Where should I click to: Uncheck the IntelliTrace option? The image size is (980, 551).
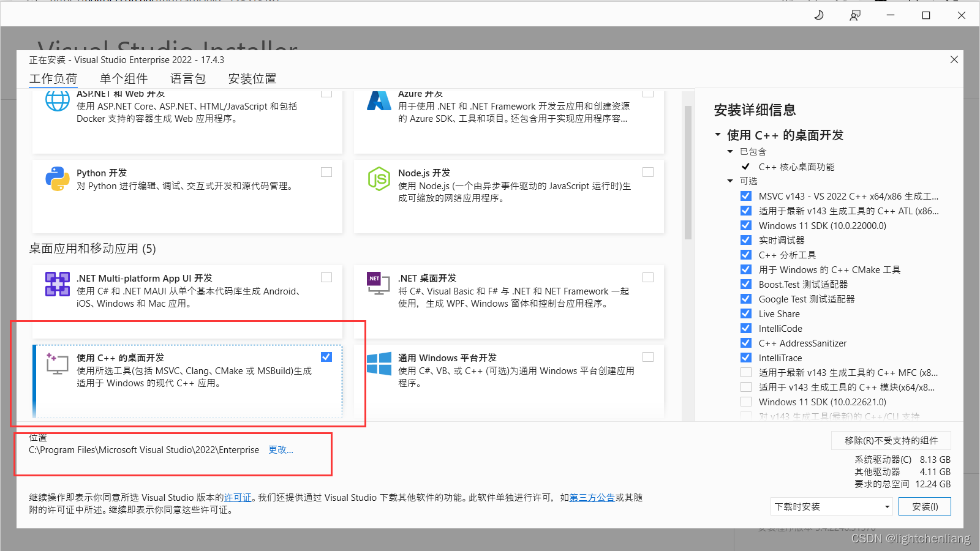coord(746,358)
